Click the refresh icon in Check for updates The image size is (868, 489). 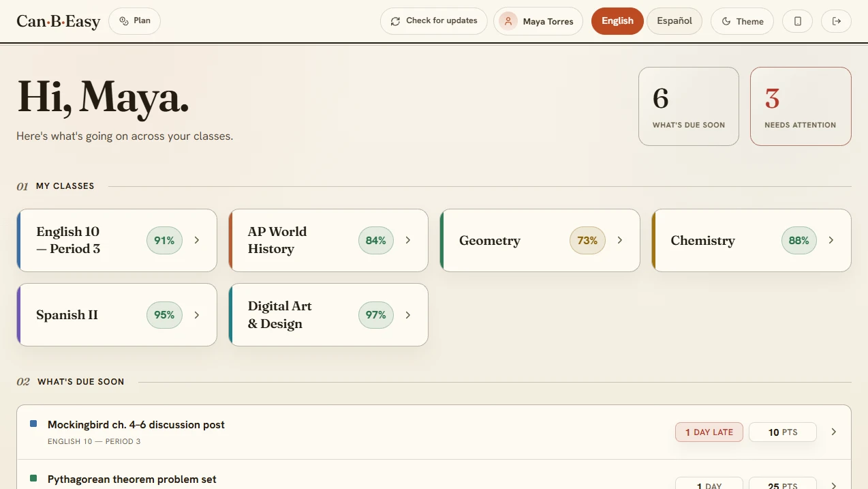(x=395, y=21)
